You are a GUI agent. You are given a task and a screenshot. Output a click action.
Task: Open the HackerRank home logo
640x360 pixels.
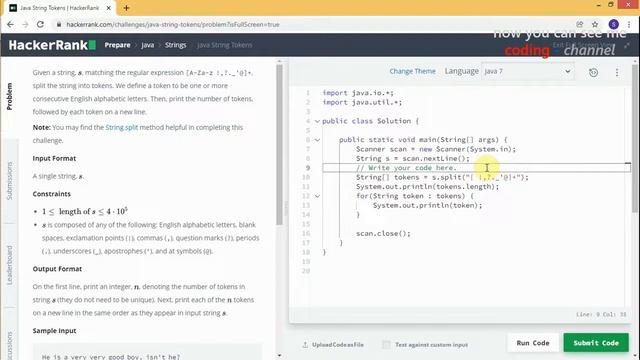[52, 45]
